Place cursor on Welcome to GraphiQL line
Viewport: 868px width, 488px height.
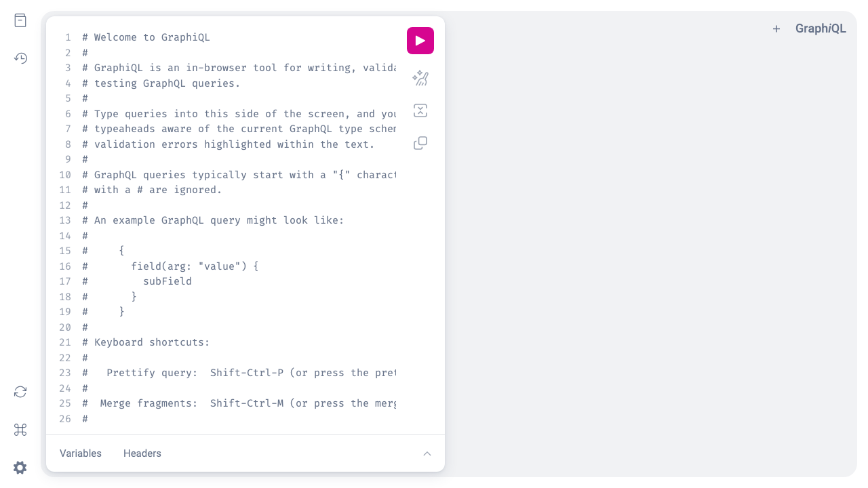pos(146,37)
